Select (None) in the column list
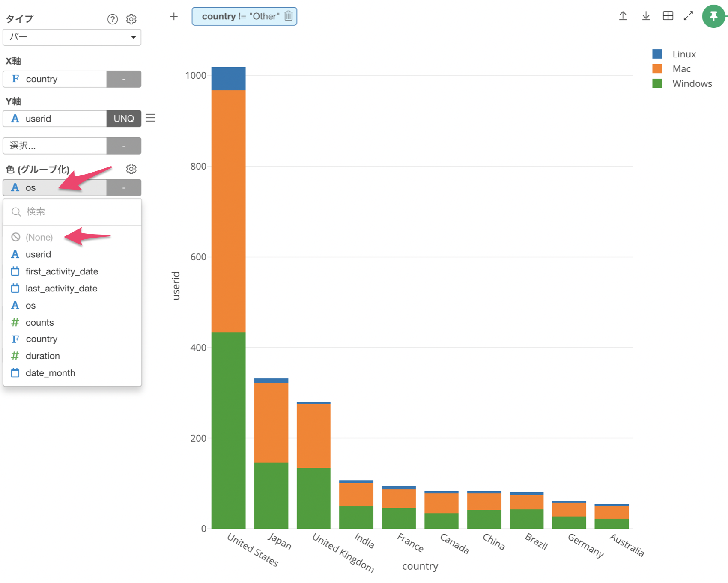 pyautogui.click(x=72, y=237)
